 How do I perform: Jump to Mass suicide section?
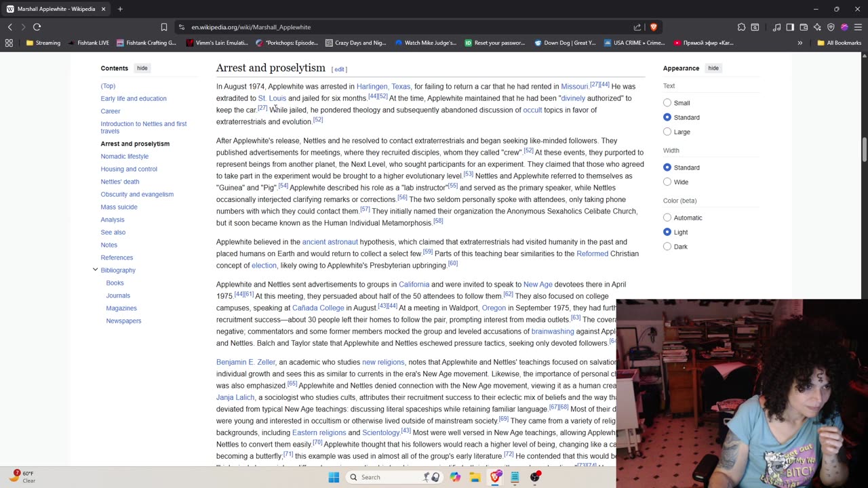coord(119,207)
